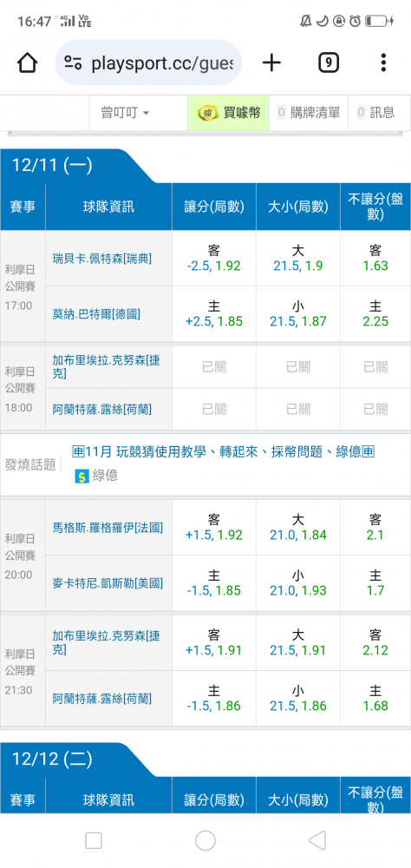Tap the Android back navigation button
411x868 pixels.
[317, 841]
